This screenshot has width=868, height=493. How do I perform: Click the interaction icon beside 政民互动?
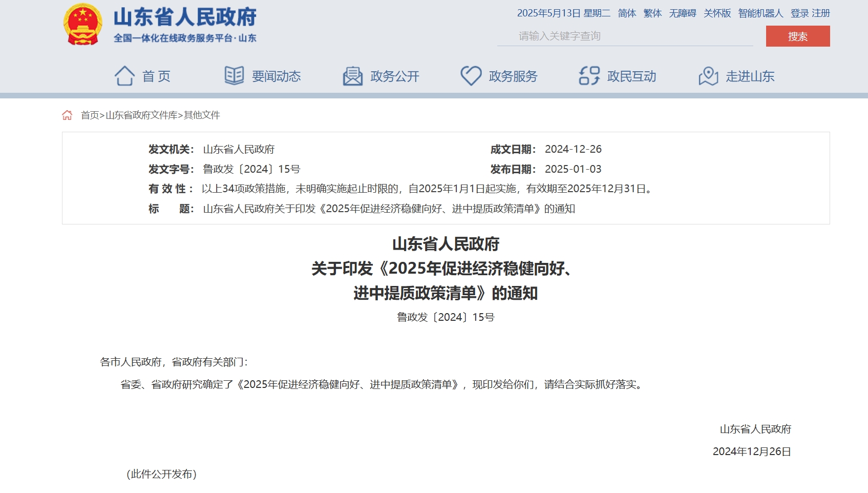click(x=589, y=76)
